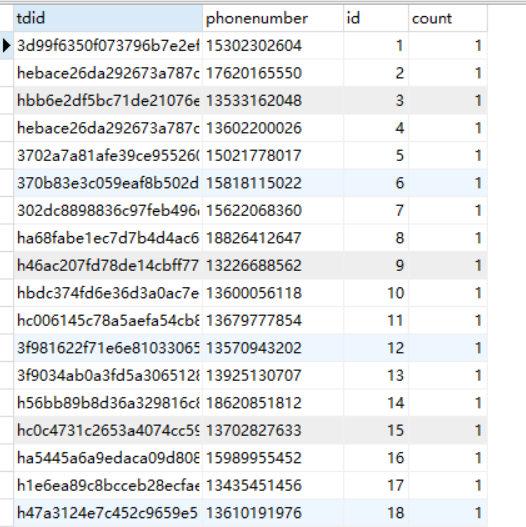This screenshot has width=526, height=527.
Task: Select phone number cell 13610191976
Action: click(273, 513)
